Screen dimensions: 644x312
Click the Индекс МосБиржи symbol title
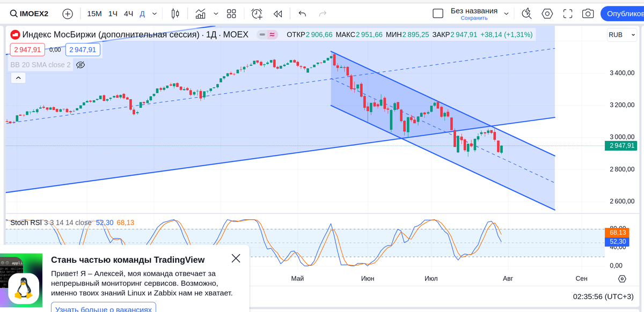[x=135, y=35]
